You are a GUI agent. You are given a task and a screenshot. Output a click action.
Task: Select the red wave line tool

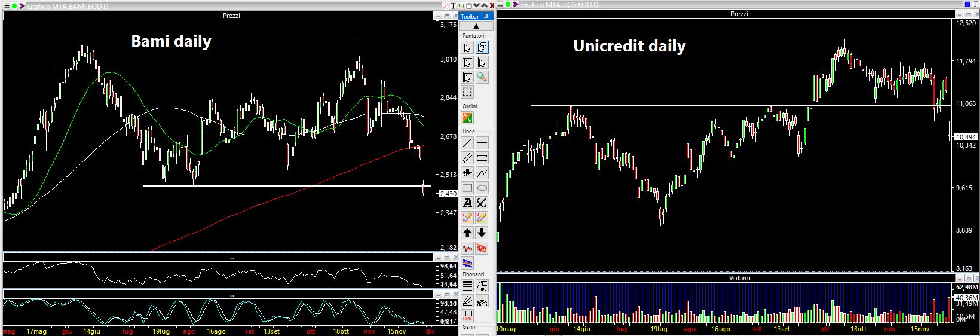467,248
